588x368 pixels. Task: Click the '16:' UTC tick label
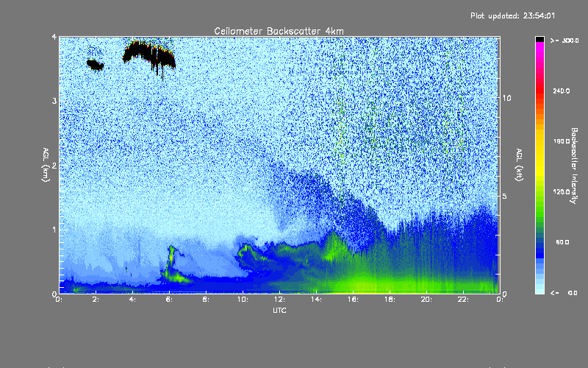click(353, 300)
